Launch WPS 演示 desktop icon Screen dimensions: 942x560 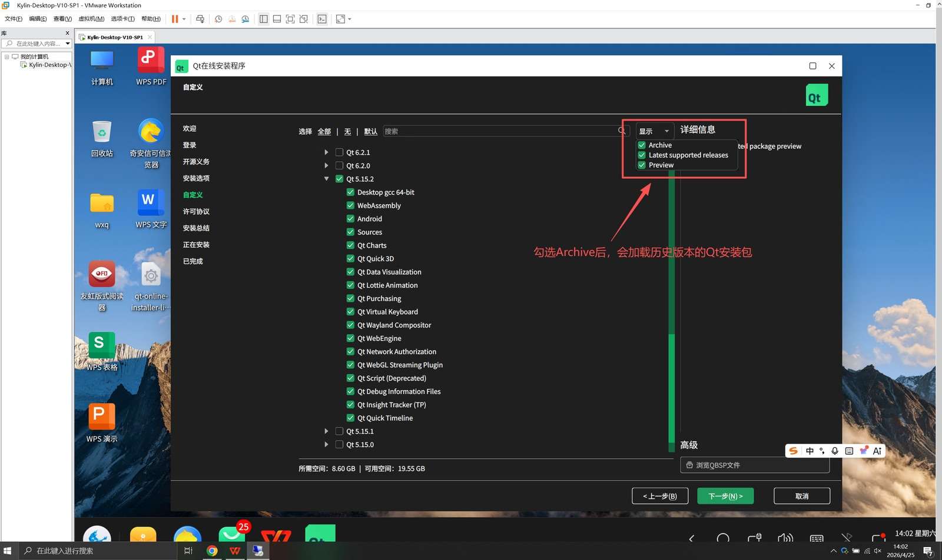pyautogui.click(x=102, y=424)
